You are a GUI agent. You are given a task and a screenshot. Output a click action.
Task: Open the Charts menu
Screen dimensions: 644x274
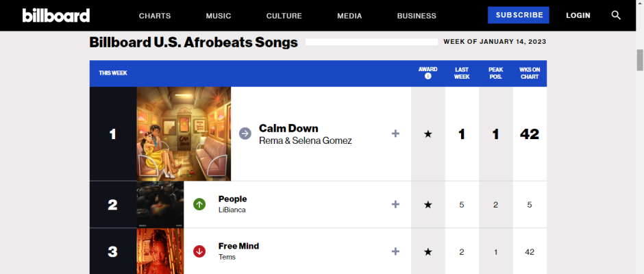(x=155, y=16)
